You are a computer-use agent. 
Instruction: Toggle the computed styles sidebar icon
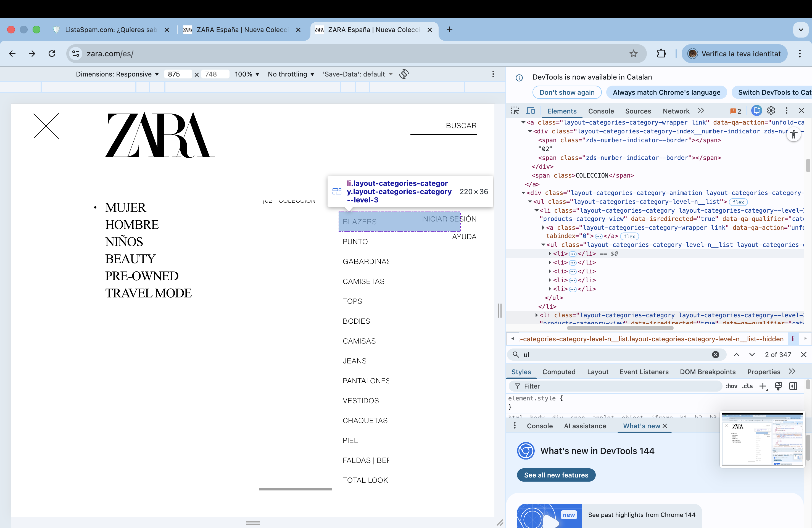793,386
